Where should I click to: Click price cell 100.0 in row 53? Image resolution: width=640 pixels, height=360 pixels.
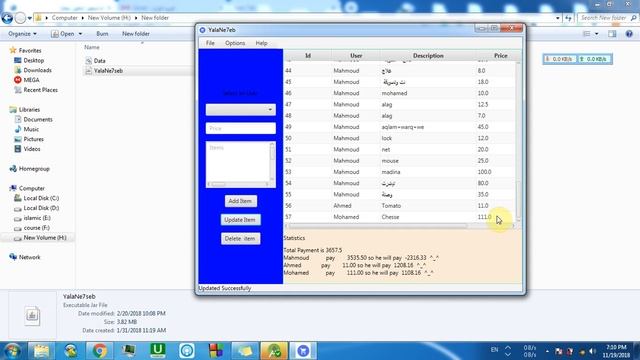pos(484,172)
